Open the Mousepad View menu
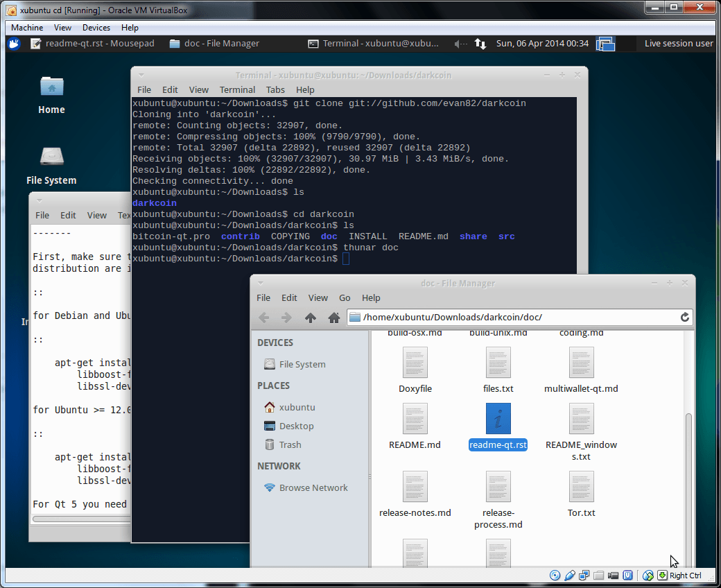 click(97, 215)
